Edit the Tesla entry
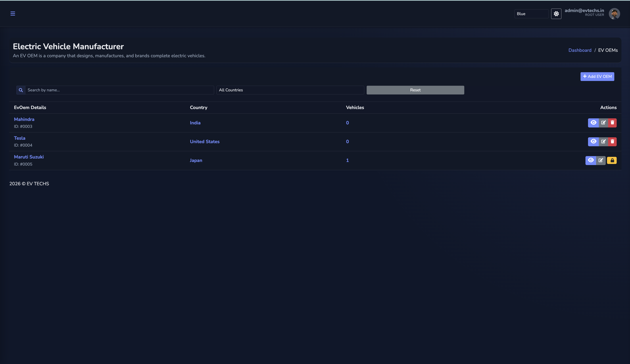The image size is (630, 364). (603, 142)
